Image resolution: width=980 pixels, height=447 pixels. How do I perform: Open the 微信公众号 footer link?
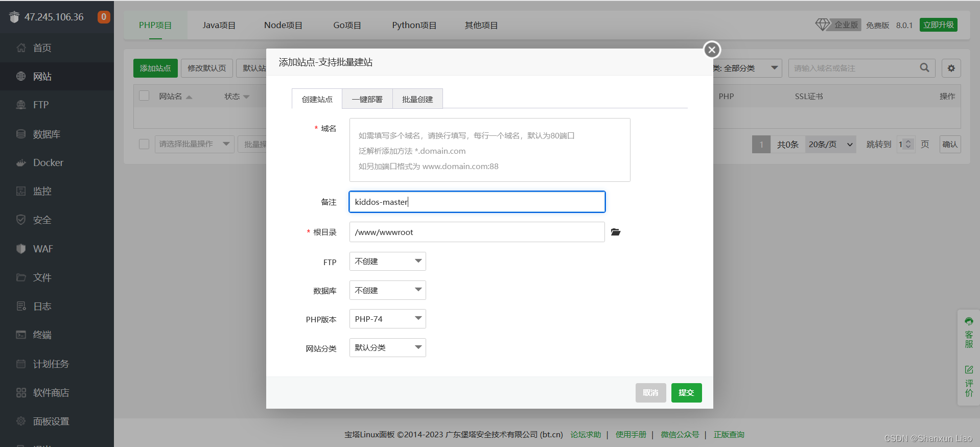pyautogui.click(x=680, y=435)
